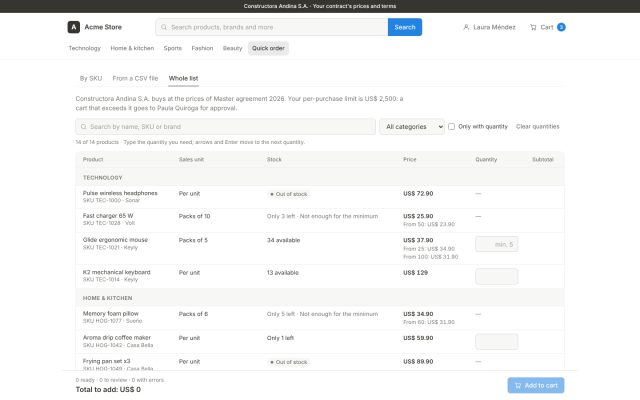Select the Whole list tab
Image resolution: width=640 pixels, height=400 pixels.
(x=183, y=78)
